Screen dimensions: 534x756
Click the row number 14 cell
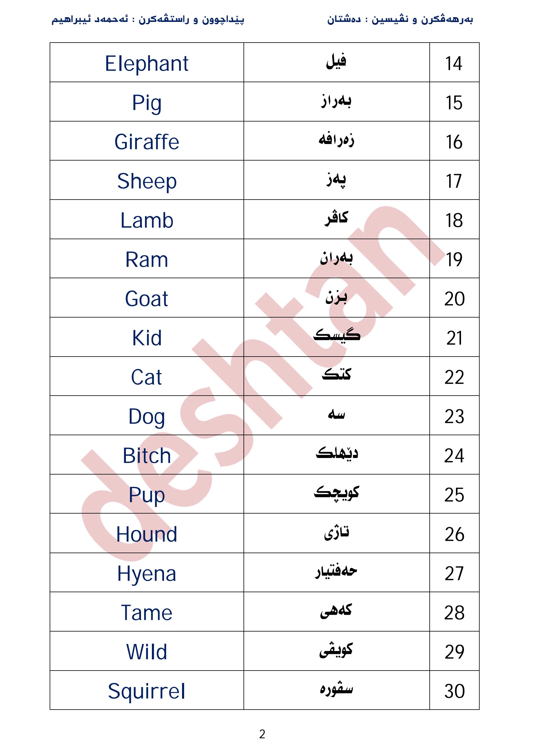(x=454, y=64)
